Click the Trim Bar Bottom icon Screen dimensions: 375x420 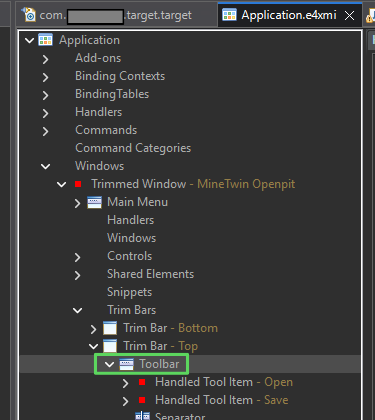[x=110, y=328]
